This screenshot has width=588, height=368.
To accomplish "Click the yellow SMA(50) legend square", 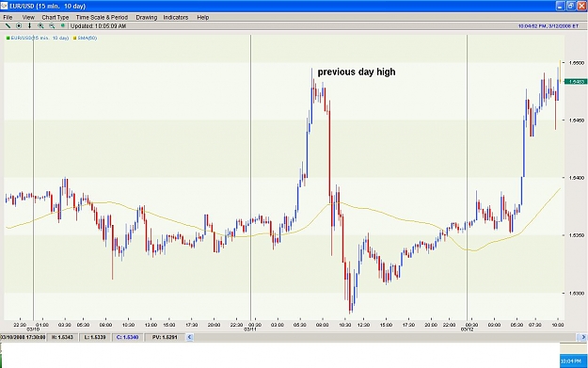I will pyautogui.click(x=74, y=39).
